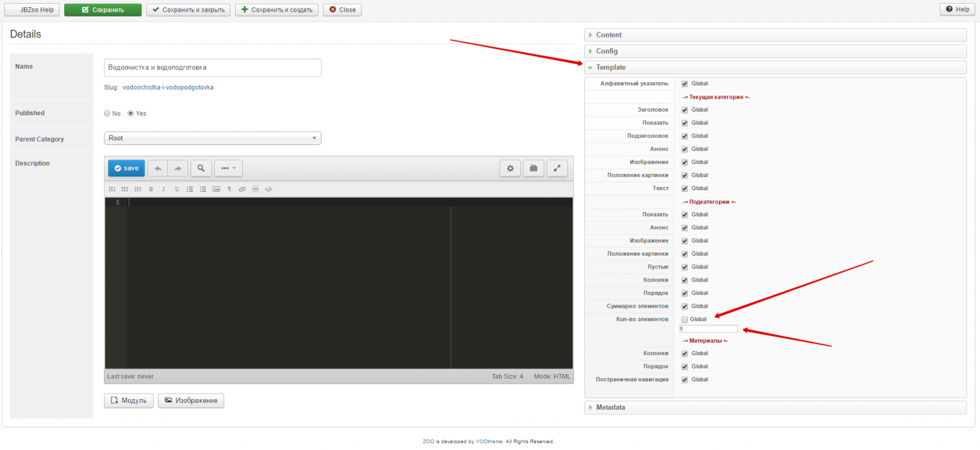
Task: Click Сохранить и создать
Action: point(277,10)
